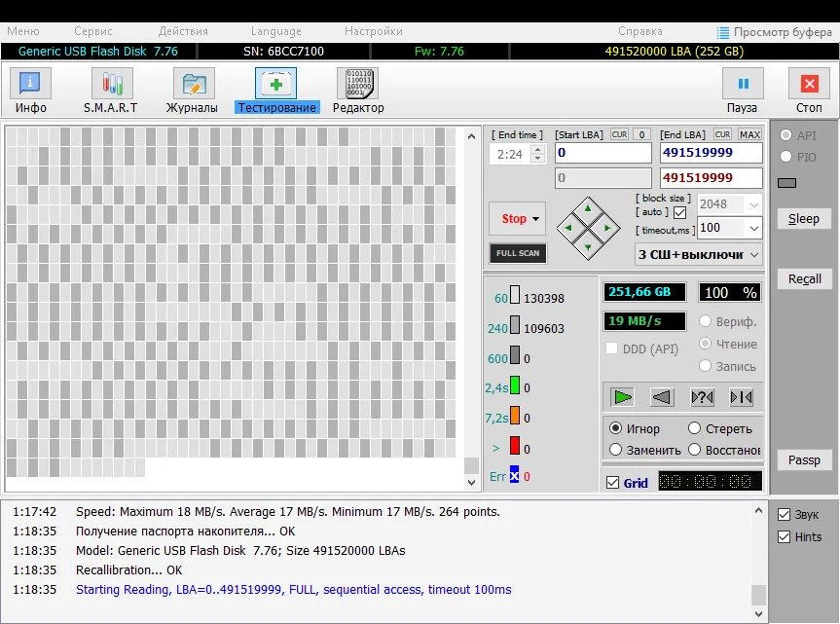The width and height of the screenshot is (840, 624).
Task: Click the Sleep button
Action: tap(804, 219)
